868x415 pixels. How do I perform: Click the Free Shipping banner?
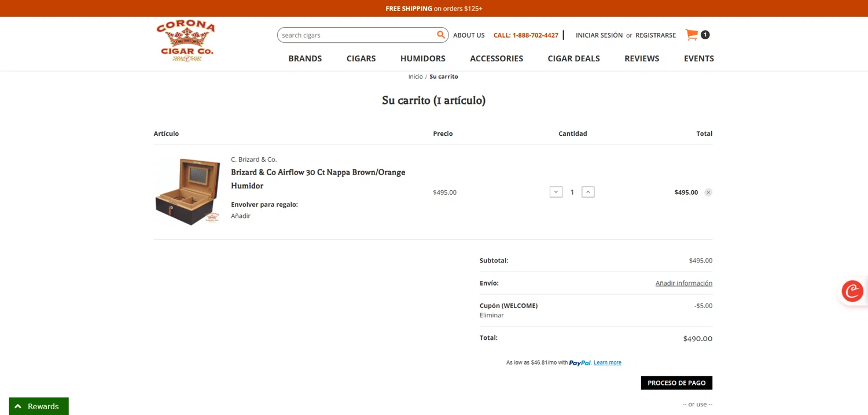pyautogui.click(x=434, y=8)
